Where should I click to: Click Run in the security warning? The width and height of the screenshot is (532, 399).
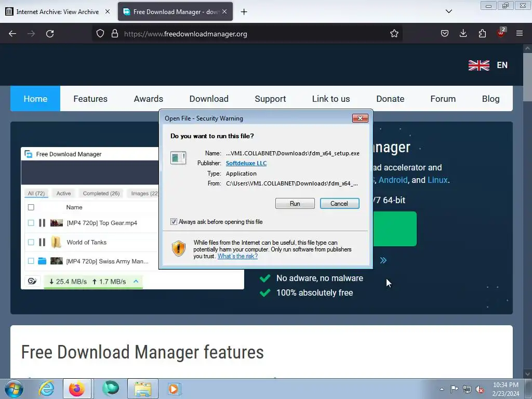[295, 203]
